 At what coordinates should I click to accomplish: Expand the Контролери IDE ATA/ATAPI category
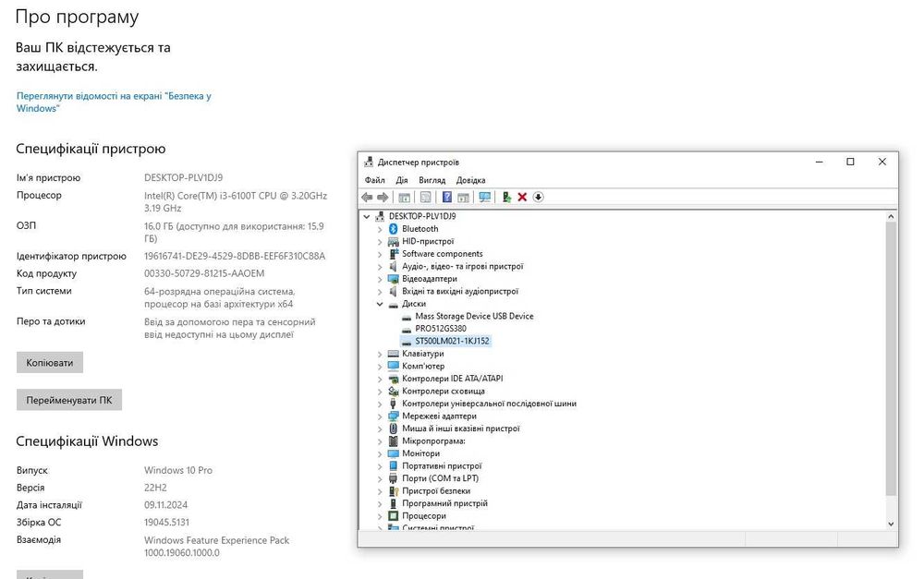point(380,379)
